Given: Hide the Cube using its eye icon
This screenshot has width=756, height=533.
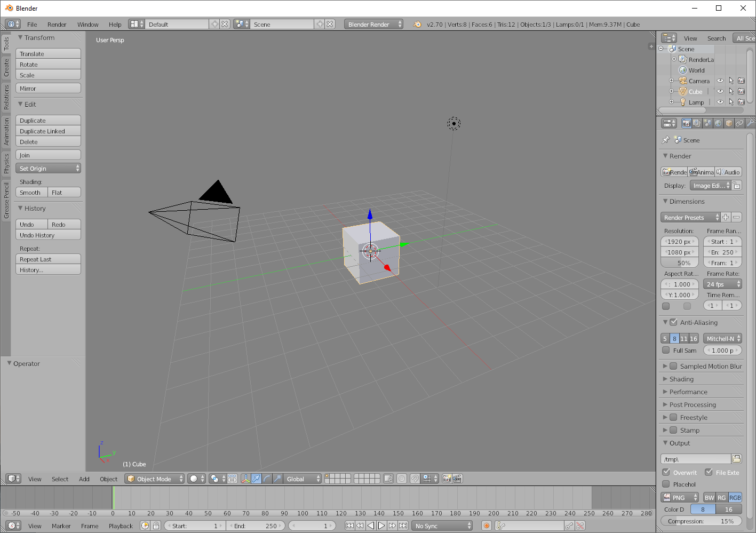Looking at the screenshot, I should (720, 91).
